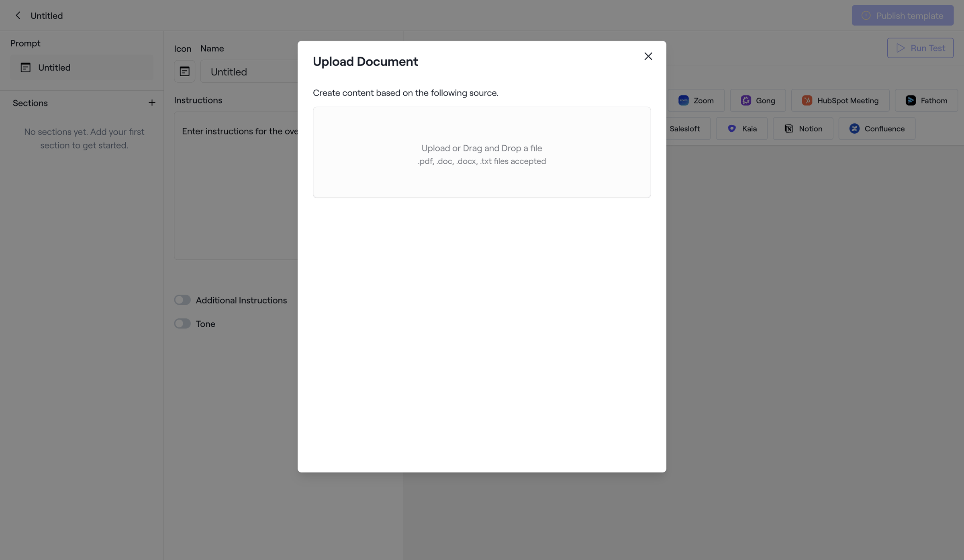Choose the HubSpot Meeting source
The width and height of the screenshot is (964, 560).
840,100
